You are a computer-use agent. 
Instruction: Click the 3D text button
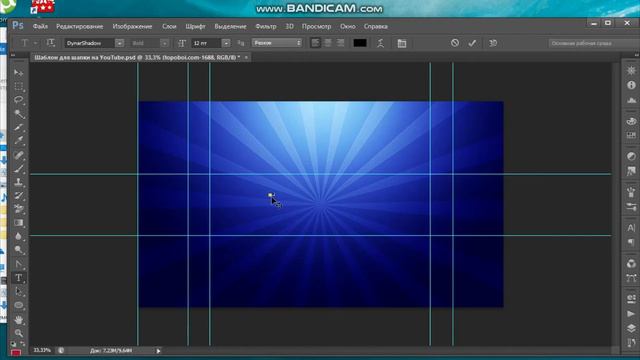click(x=493, y=43)
